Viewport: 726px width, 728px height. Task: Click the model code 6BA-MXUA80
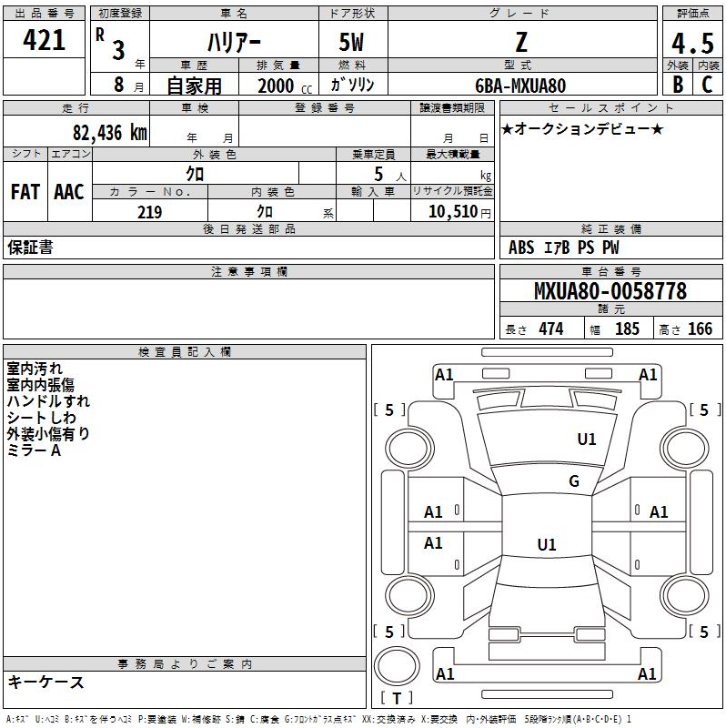pyautogui.click(x=520, y=86)
